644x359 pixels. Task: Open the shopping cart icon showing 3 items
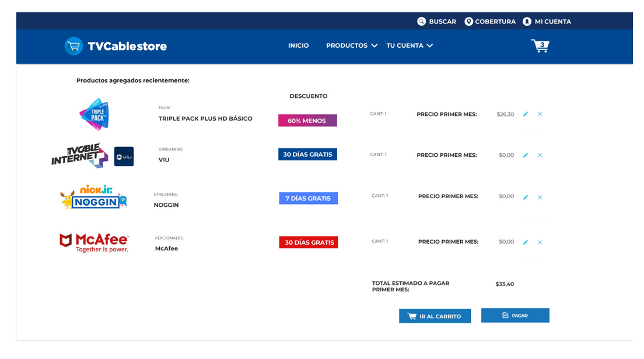coord(540,45)
